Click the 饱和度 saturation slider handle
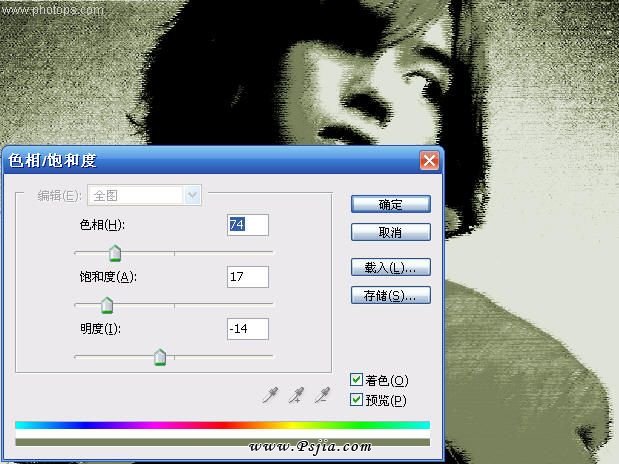 107,305
